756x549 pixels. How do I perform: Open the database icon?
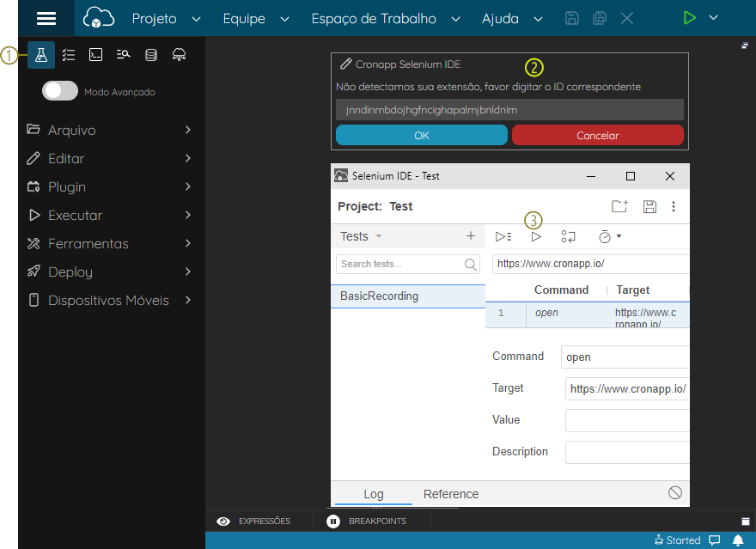pos(151,55)
